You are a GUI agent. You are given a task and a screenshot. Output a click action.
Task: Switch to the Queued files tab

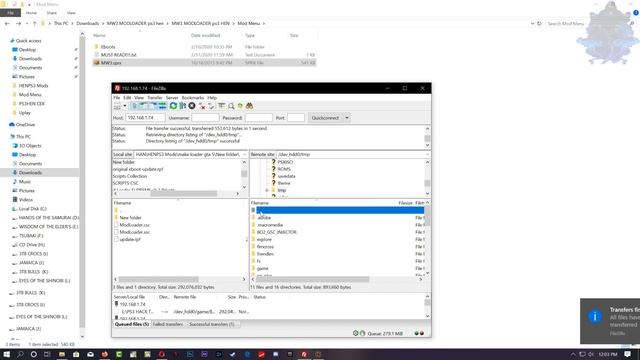point(131,324)
